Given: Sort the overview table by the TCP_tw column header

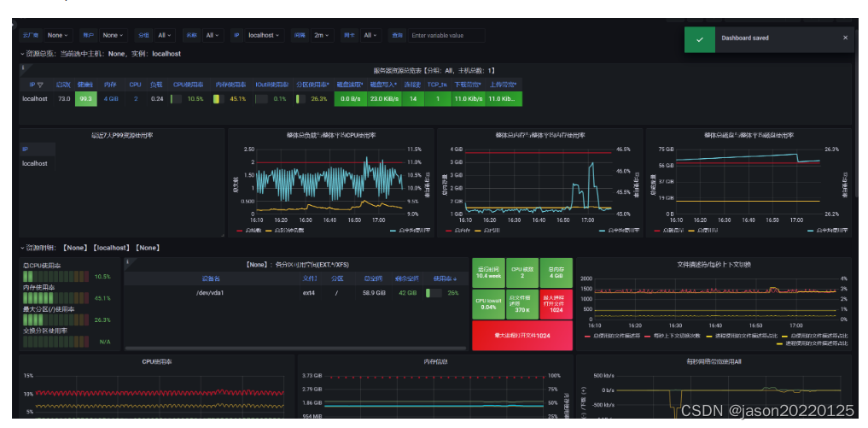Looking at the screenshot, I should pos(437,85).
